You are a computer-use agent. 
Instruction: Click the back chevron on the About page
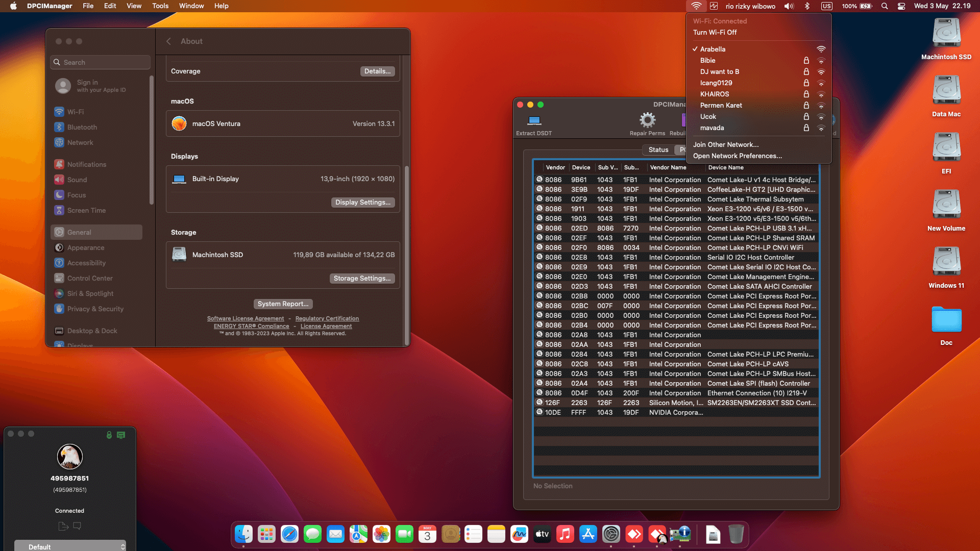pyautogui.click(x=168, y=41)
